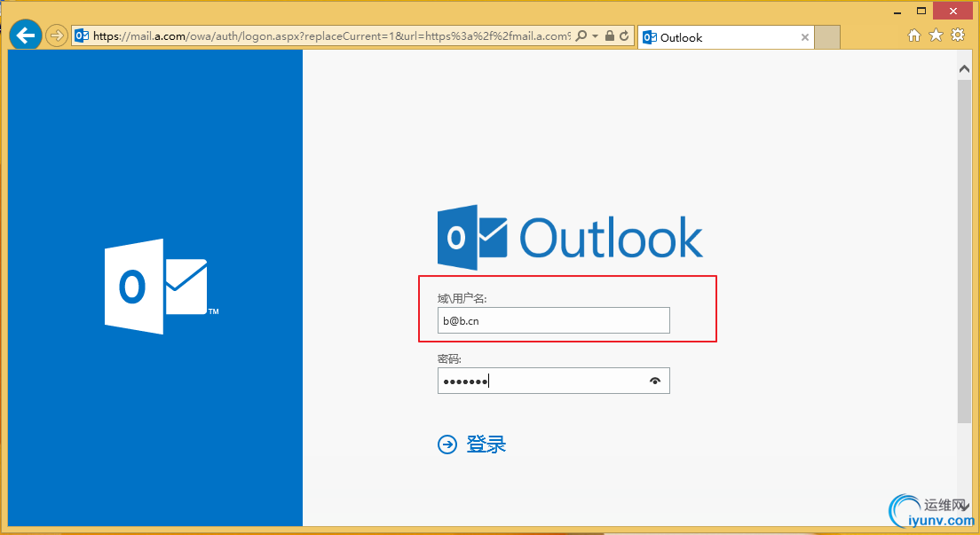Click the circled arrow sign-in icon

pyautogui.click(x=447, y=445)
